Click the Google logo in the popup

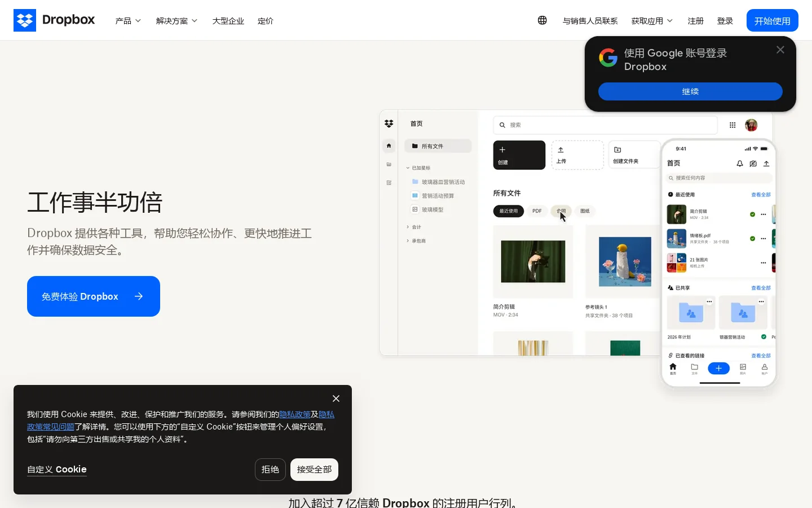tap(608, 58)
